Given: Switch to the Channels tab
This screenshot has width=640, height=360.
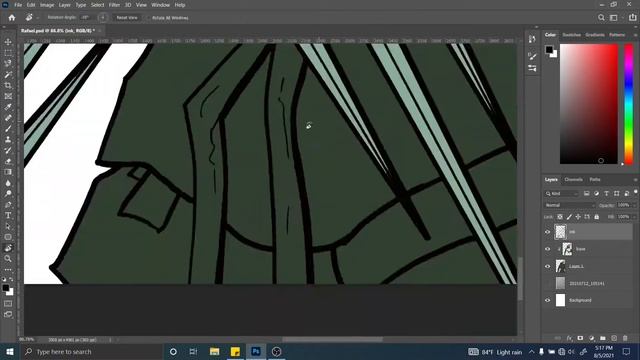Looking at the screenshot, I should pos(573,180).
